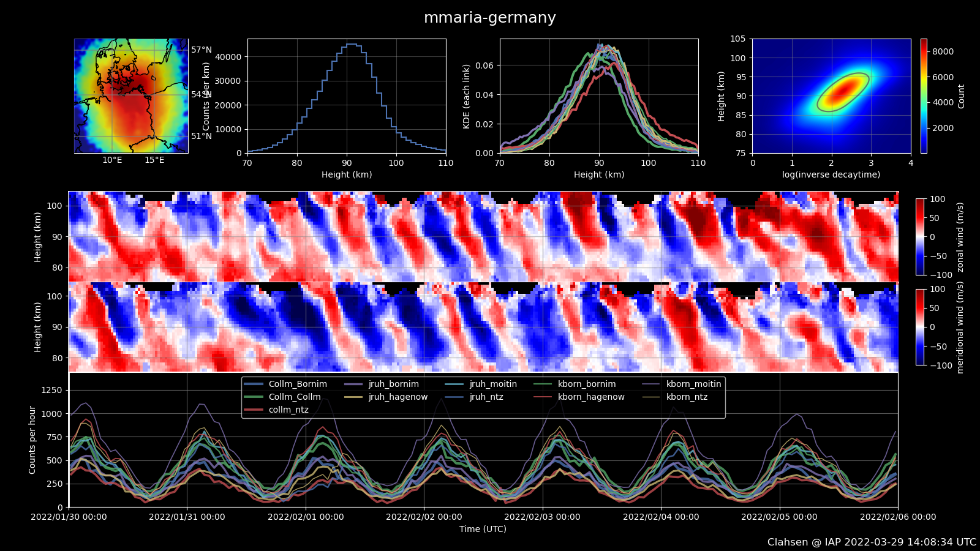980x551 pixels.
Task: Click the "40000" tick on histogram axis
Action: (x=230, y=57)
